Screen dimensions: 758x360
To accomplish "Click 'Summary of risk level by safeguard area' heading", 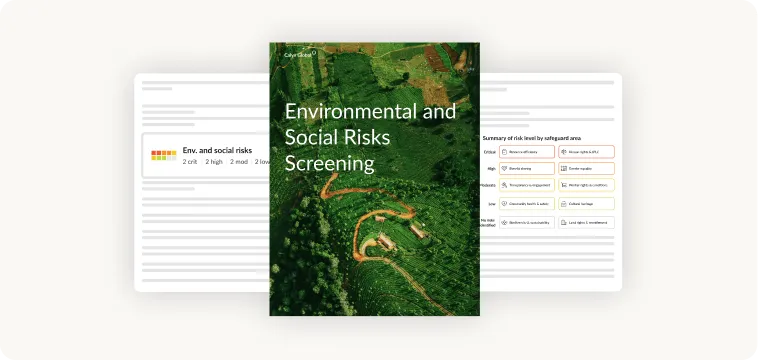I will tap(532, 138).
